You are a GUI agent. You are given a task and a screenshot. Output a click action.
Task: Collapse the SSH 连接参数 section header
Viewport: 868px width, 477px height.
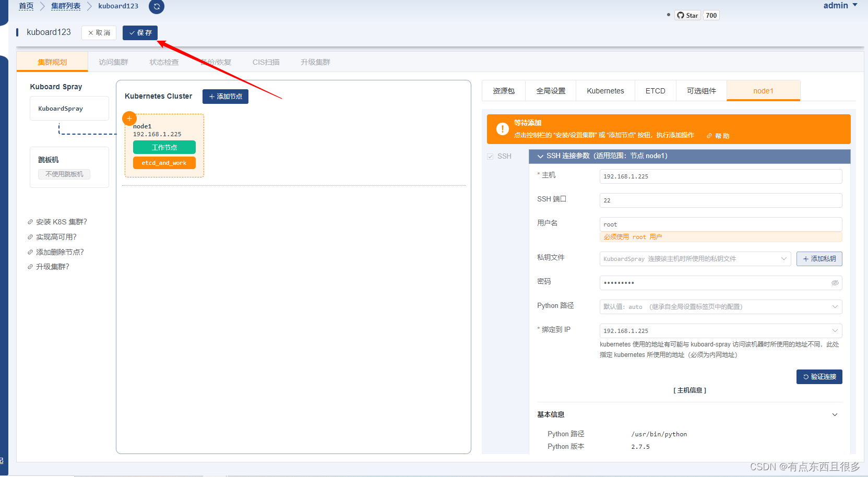(689, 156)
